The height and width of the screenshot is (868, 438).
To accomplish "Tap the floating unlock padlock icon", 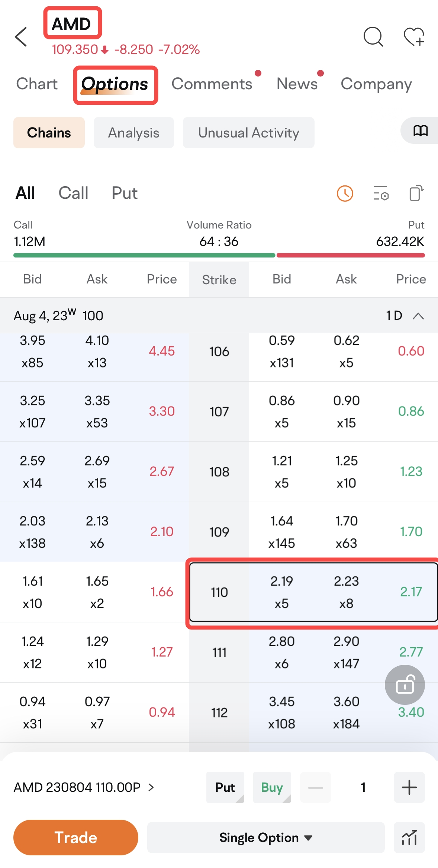I will pyautogui.click(x=405, y=685).
